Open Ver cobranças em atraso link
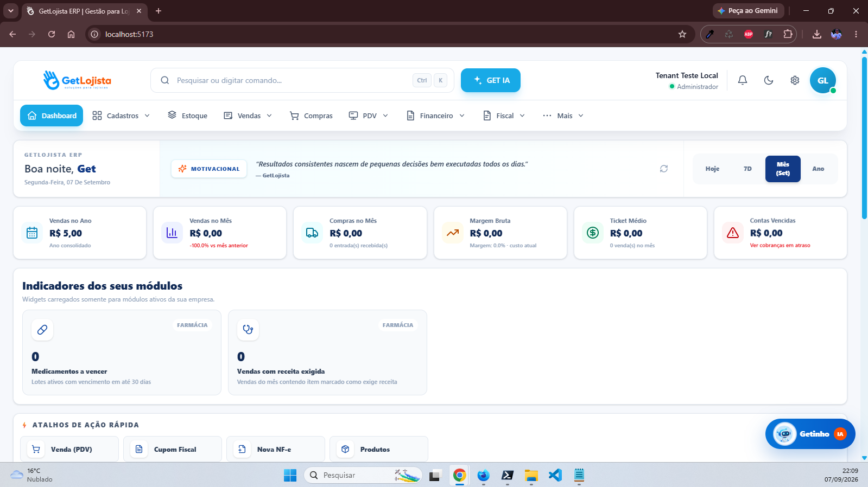This screenshot has height=487, width=868. [x=780, y=246]
